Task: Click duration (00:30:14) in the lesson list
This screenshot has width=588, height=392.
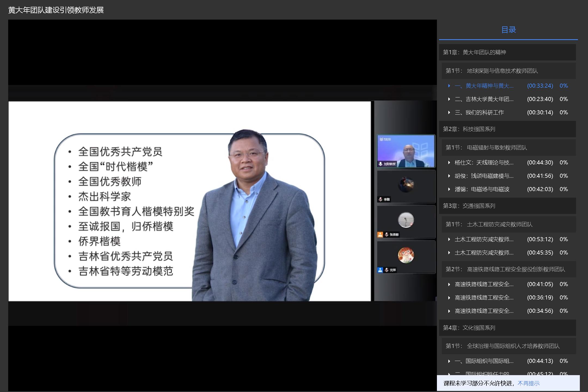Action: click(x=540, y=112)
